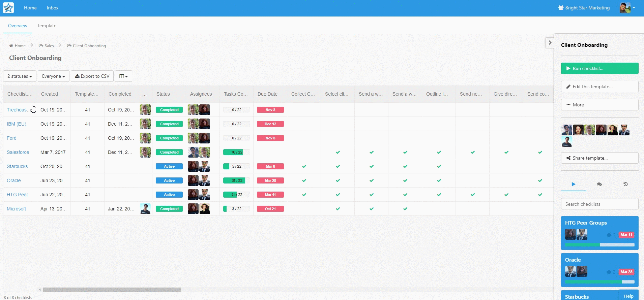Run checklist from template
This screenshot has width=644, height=300.
[x=599, y=68]
